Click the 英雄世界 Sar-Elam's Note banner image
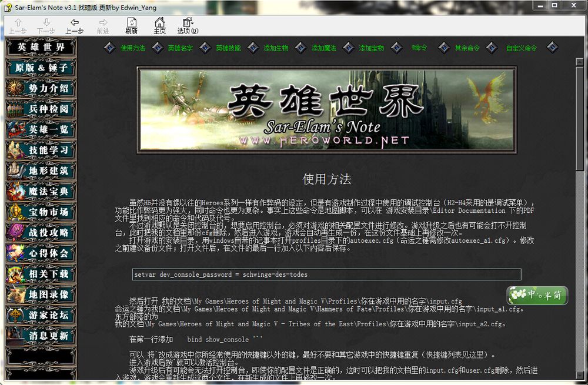The height and width of the screenshot is (385, 588). 326,111
